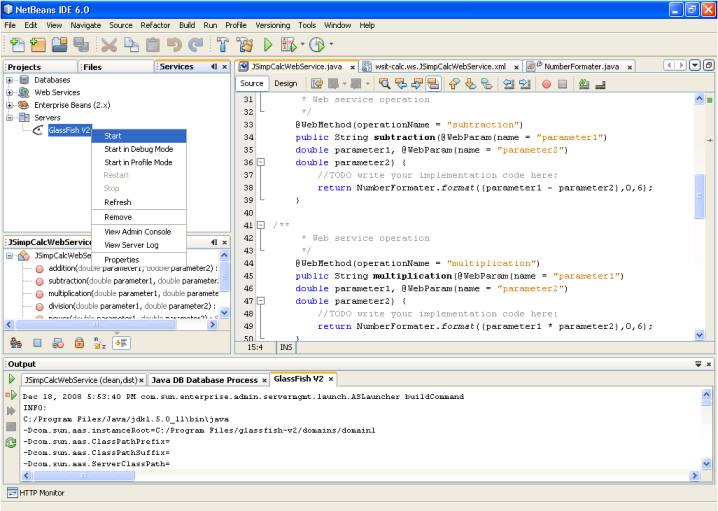Open the Profile Main Project dropdown arrow
The width and height of the screenshot is (718, 511).
[x=331, y=45]
